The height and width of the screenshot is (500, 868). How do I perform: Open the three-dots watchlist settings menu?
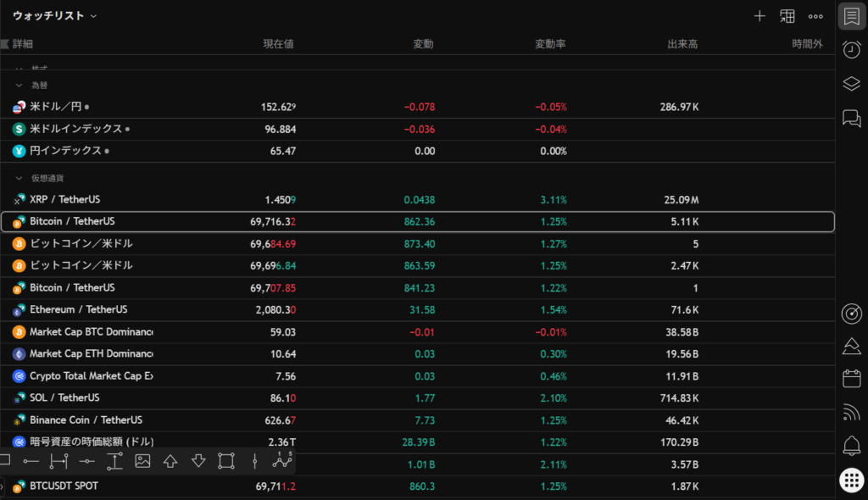click(x=815, y=16)
